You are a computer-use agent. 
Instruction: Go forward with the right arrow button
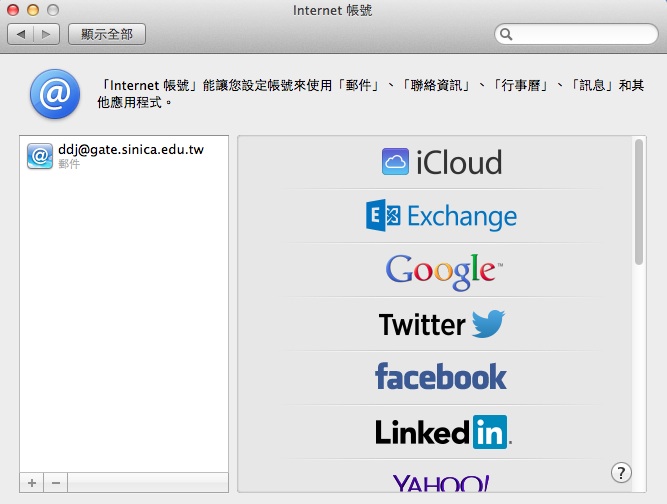click(x=46, y=34)
